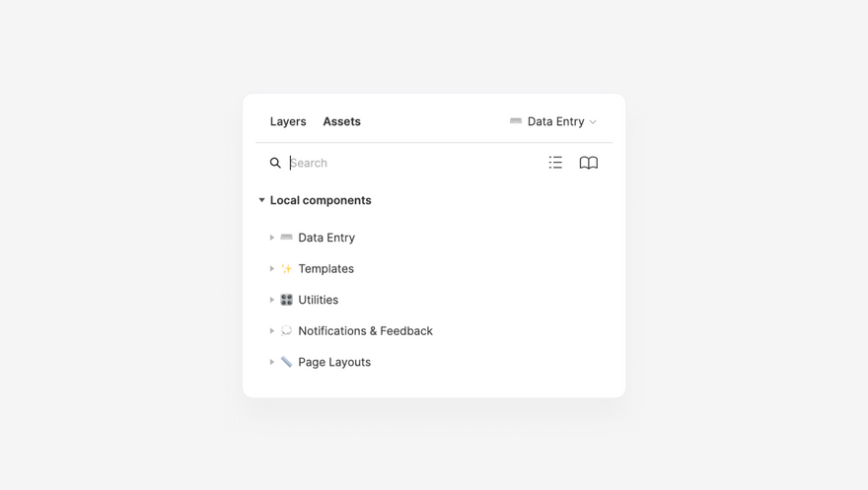Click the control knobs emoji beside Utilities
Screen dimensions: 868x490
coord(286,300)
